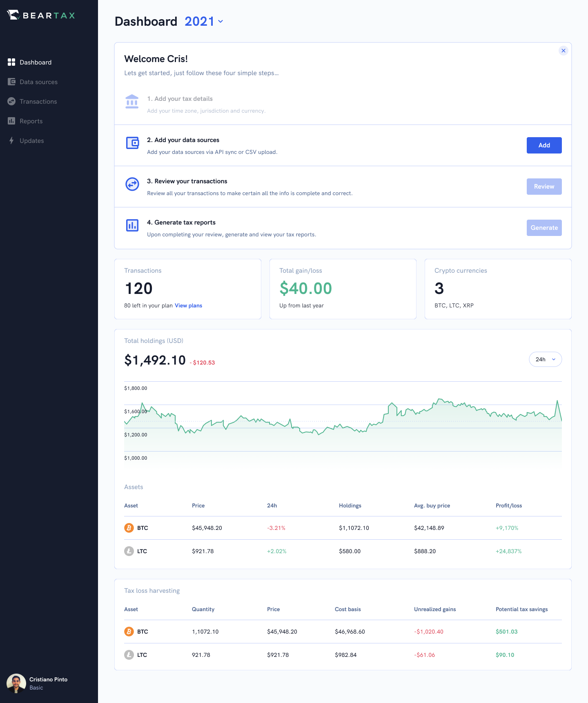This screenshot has height=703, width=588.
Task: Click Bitcoin icon in Tax loss harvesting
Action: (129, 632)
